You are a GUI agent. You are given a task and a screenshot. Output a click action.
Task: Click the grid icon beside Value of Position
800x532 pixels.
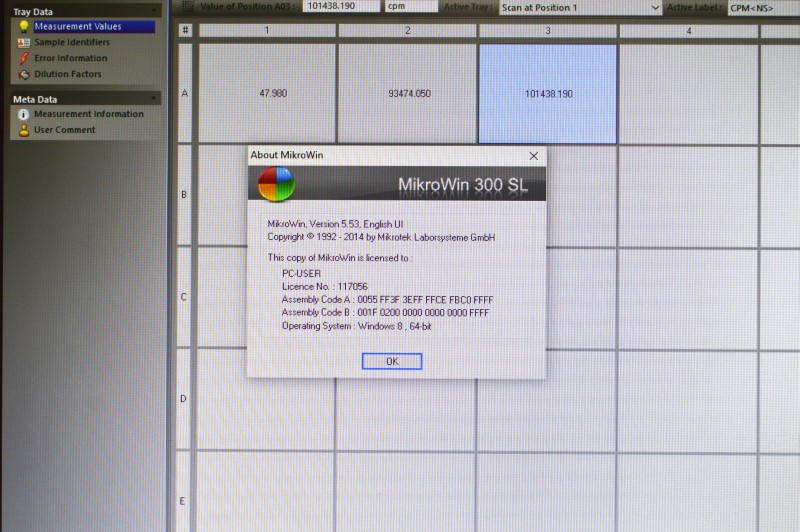[187, 6]
